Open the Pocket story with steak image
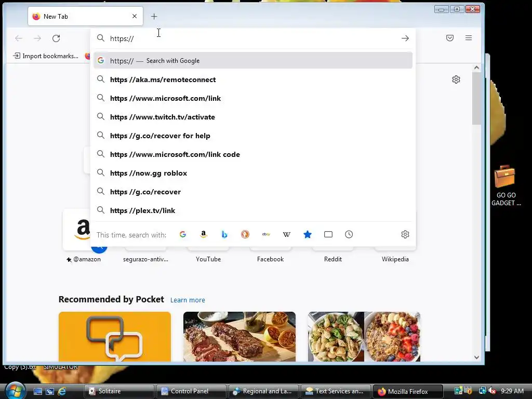Image resolution: width=532 pixels, height=399 pixels. (x=240, y=337)
